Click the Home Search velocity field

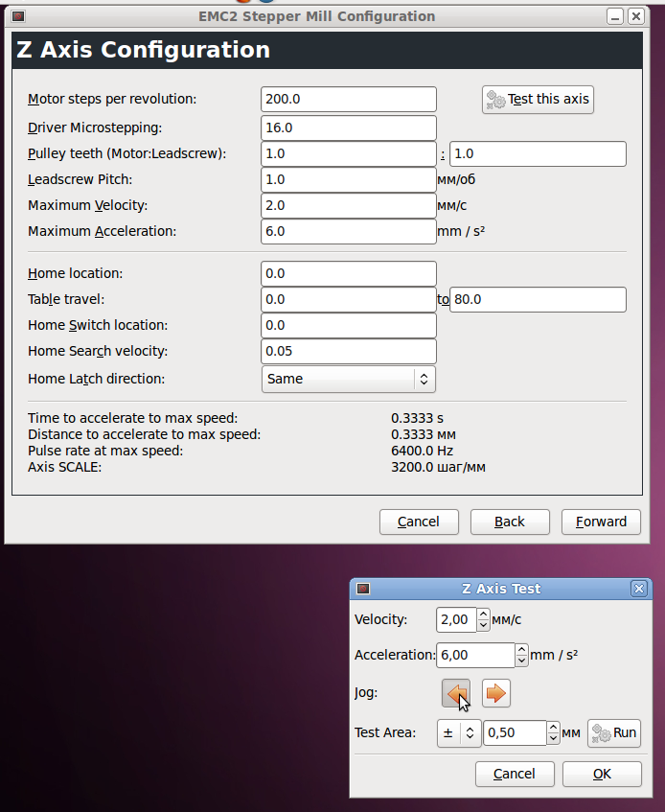point(349,351)
